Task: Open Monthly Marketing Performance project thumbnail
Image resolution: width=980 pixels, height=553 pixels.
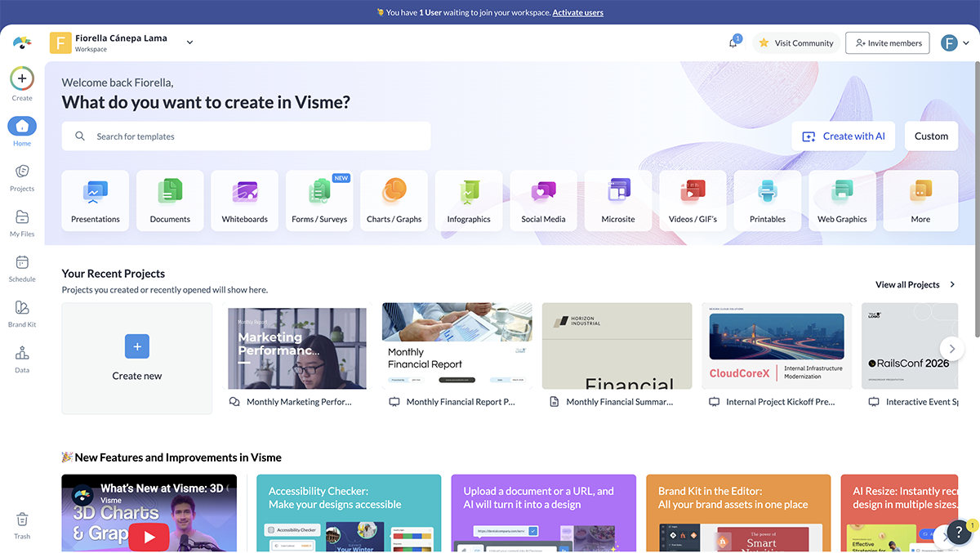Action: [x=297, y=346]
